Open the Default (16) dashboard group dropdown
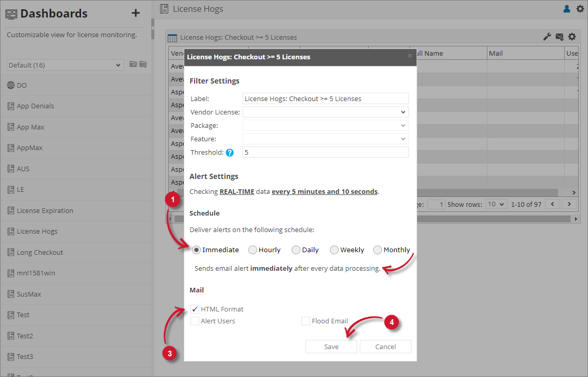This screenshot has height=377, width=588. click(x=65, y=65)
